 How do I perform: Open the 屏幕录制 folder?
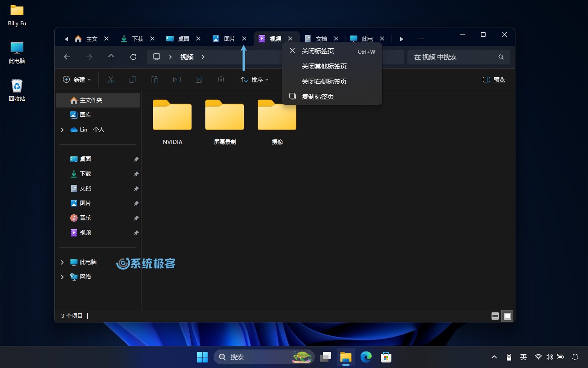click(x=225, y=122)
